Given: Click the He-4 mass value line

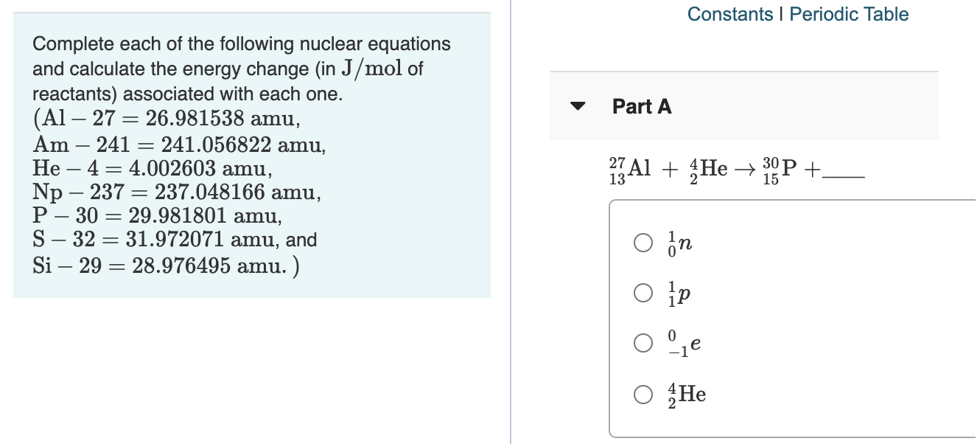Looking at the screenshot, I should [x=153, y=168].
